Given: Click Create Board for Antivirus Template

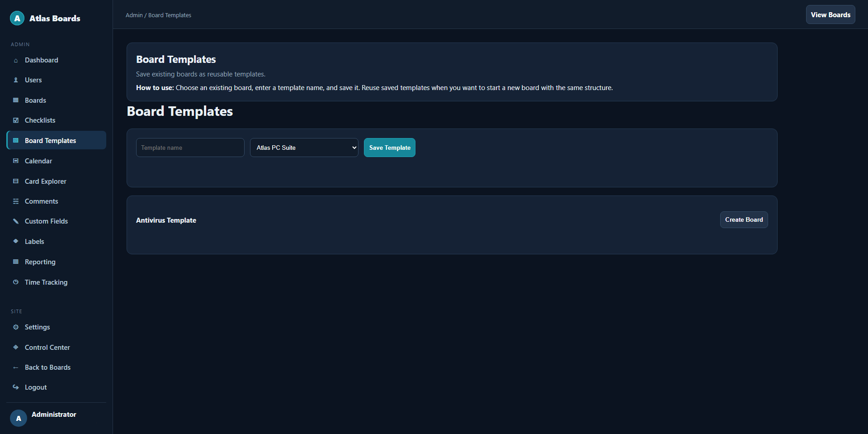Looking at the screenshot, I should [x=744, y=219].
